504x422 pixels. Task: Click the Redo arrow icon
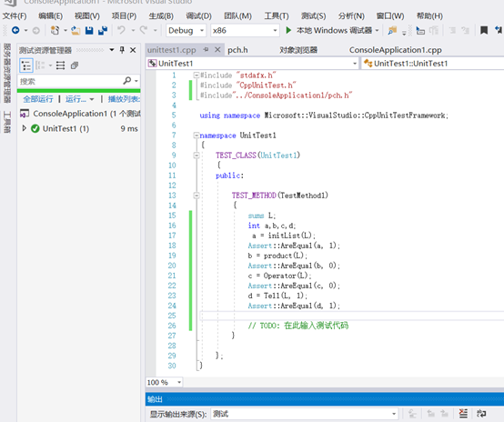coord(144,30)
